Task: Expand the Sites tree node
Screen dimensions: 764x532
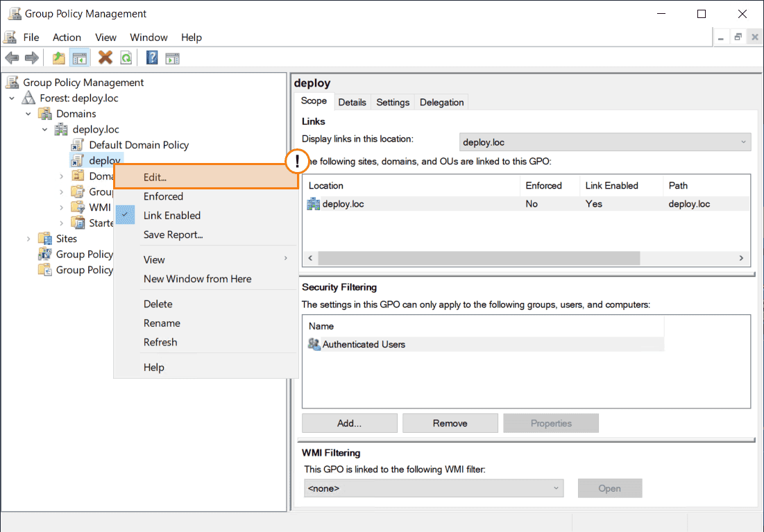Action: (28, 239)
